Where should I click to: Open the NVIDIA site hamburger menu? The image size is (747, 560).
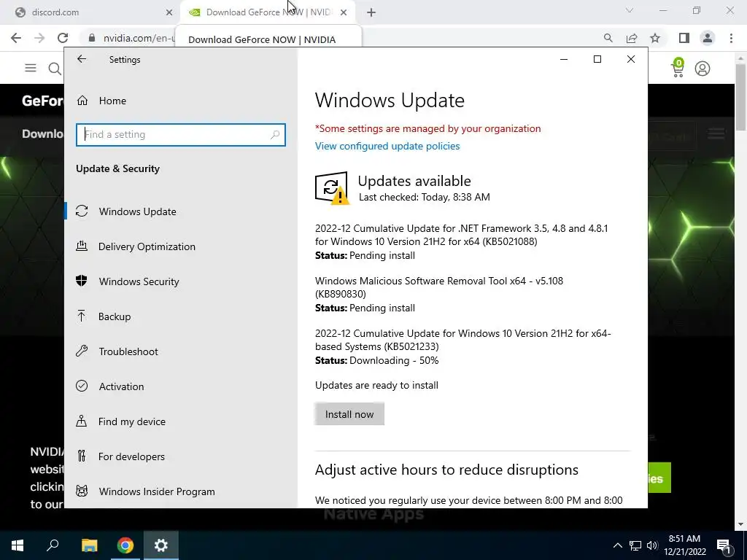pos(31,68)
